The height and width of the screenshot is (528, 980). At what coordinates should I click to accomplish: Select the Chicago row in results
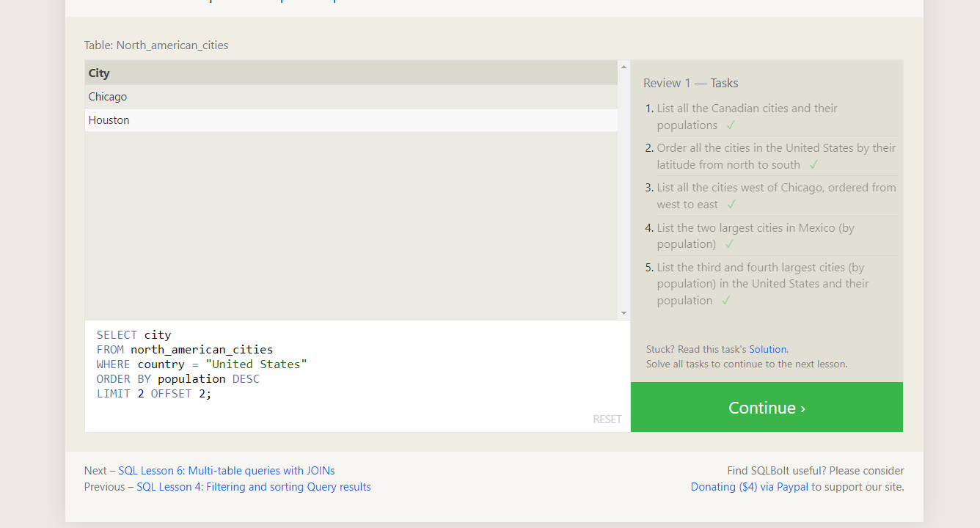[351, 97]
